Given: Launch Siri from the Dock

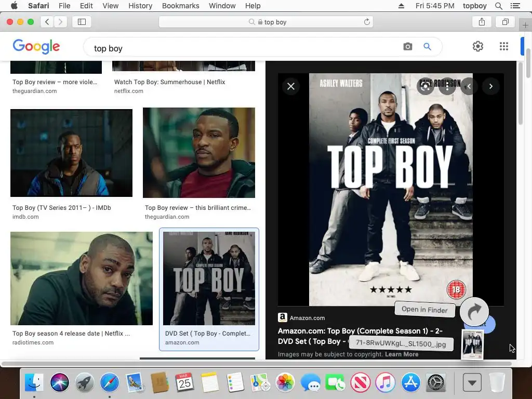Looking at the screenshot, I should (60, 382).
